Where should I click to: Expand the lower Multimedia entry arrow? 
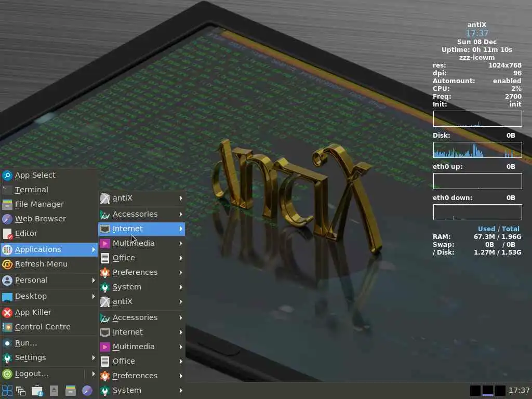[x=181, y=347]
